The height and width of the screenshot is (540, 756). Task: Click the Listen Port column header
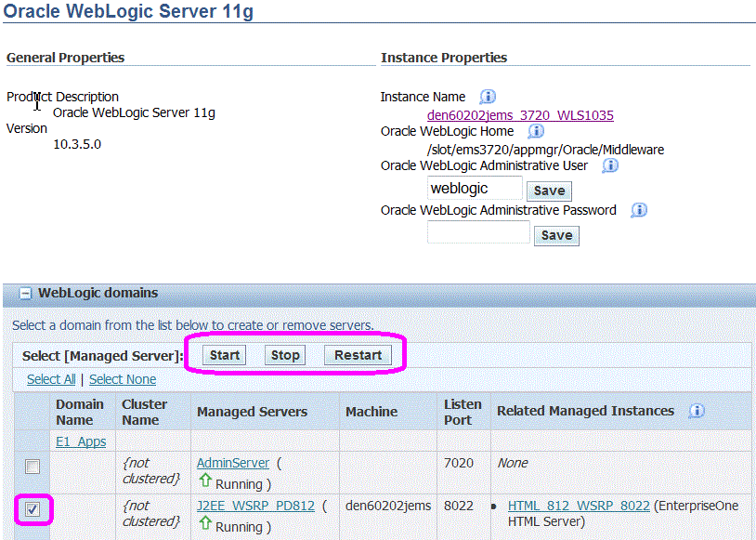463,412
